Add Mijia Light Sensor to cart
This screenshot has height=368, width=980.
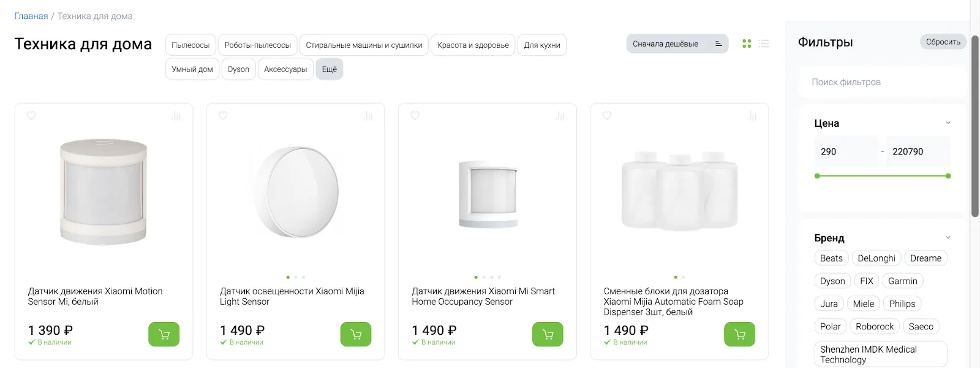coord(356,334)
